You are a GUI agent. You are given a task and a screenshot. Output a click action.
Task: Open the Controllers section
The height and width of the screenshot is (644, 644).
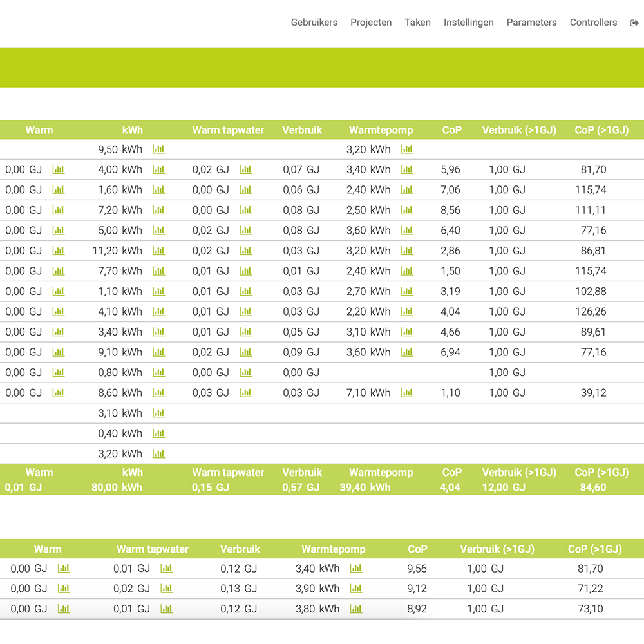[593, 23]
